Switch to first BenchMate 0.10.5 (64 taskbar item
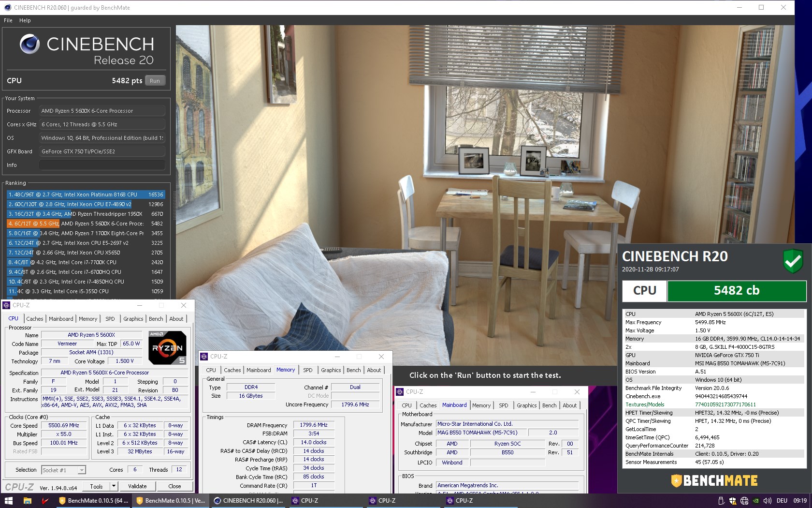This screenshot has height=508, width=812. (93, 501)
